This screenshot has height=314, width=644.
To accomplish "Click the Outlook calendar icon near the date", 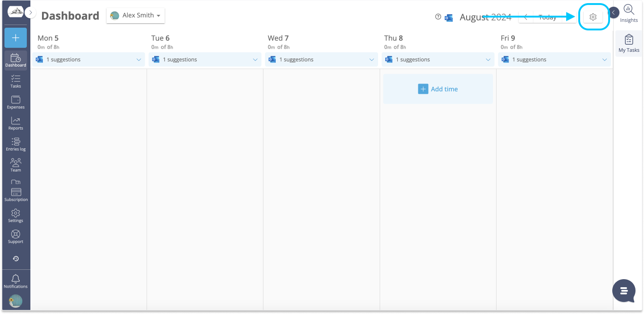I will tap(449, 17).
